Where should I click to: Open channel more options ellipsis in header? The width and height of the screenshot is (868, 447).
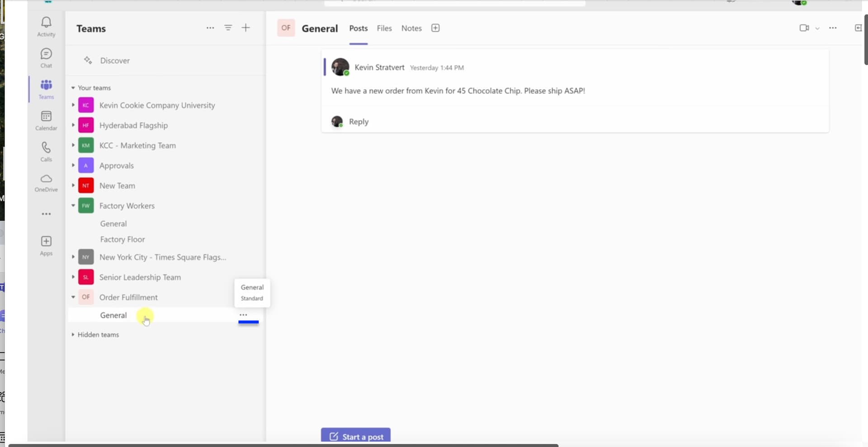coord(833,28)
